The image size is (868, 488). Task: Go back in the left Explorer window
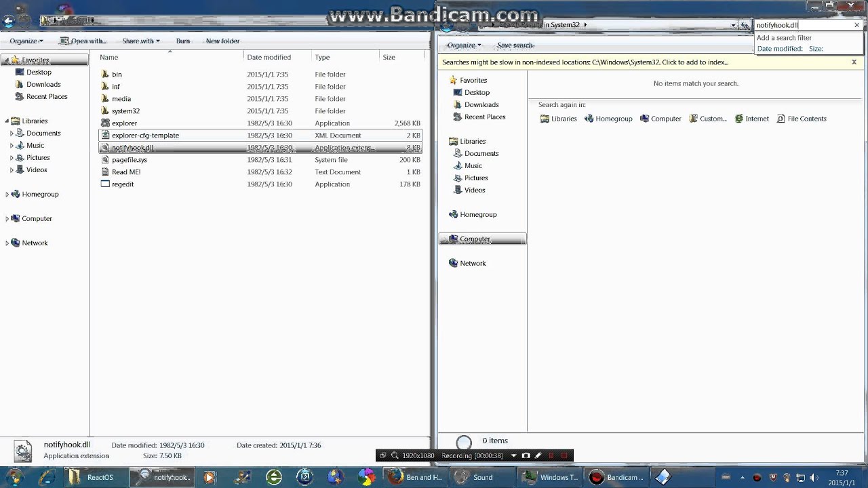coord(8,21)
